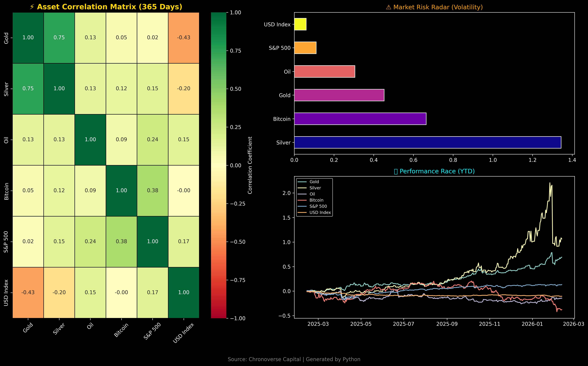Expand the Performance Race legend box
The width and height of the screenshot is (588, 366).
click(314, 197)
